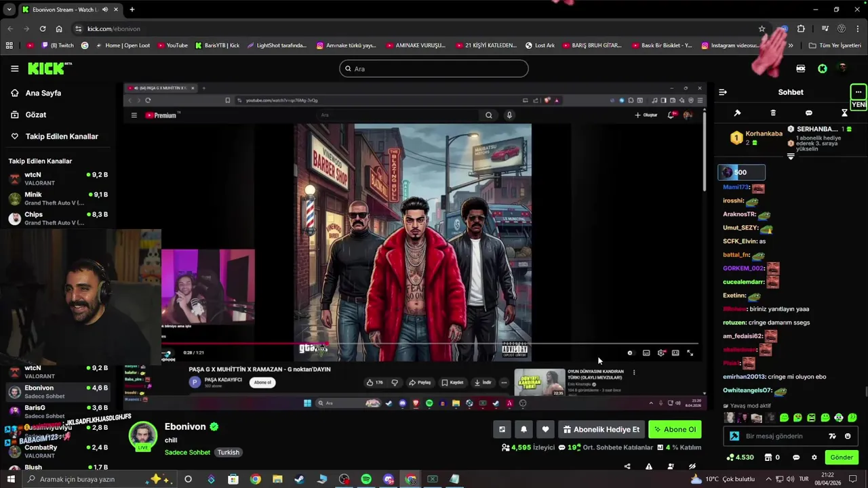
Task: Click the user icon beside report triangle
Action: pyautogui.click(x=671, y=466)
